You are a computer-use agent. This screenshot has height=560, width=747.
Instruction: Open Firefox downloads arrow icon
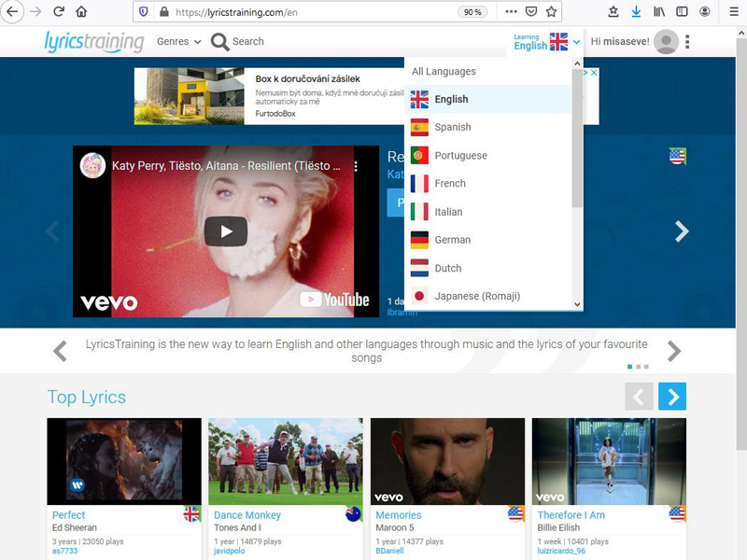(x=636, y=12)
